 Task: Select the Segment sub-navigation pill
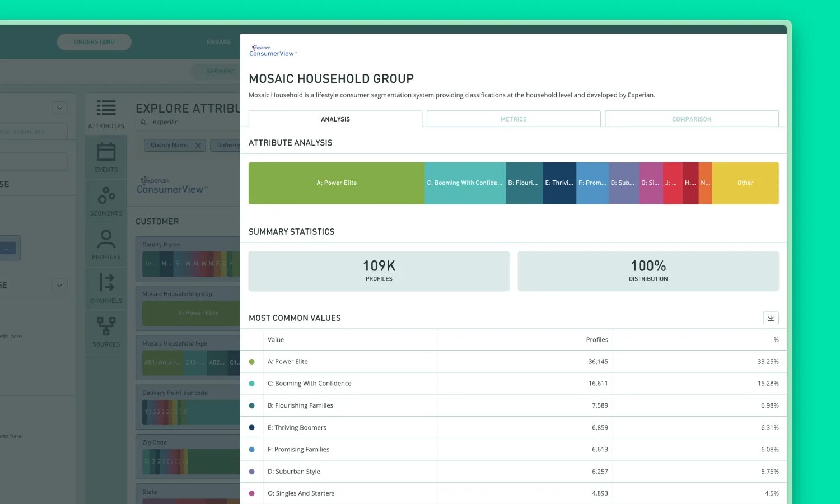click(x=216, y=72)
